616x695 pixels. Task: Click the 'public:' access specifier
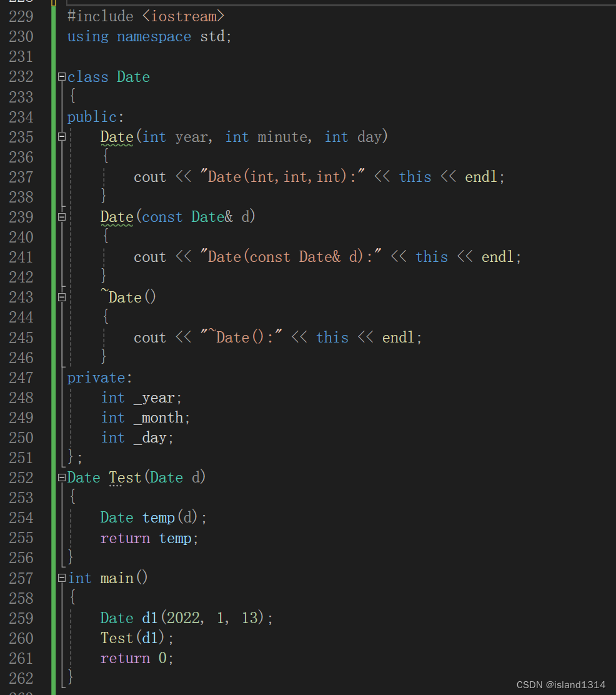click(96, 117)
